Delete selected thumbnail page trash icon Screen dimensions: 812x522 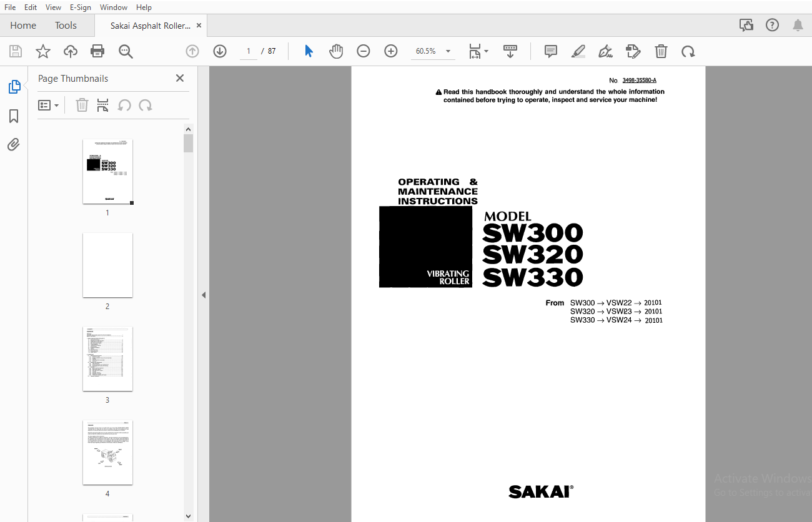[82, 105]
